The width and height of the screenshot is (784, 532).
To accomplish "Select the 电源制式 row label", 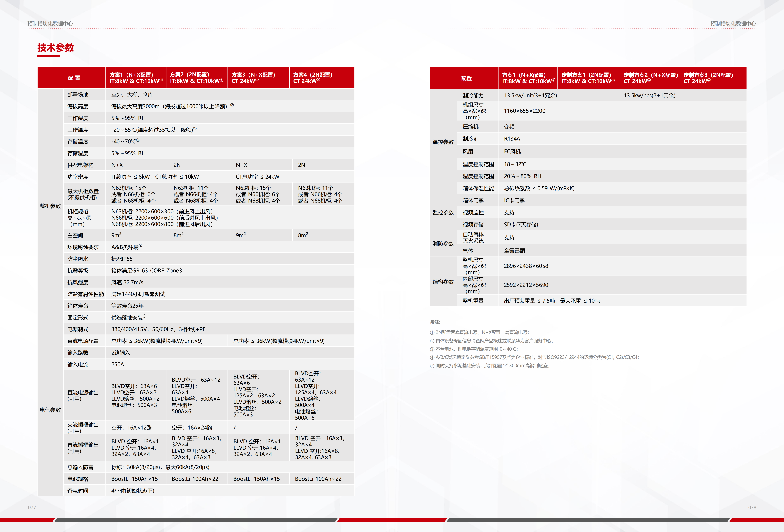I will 78,329.
